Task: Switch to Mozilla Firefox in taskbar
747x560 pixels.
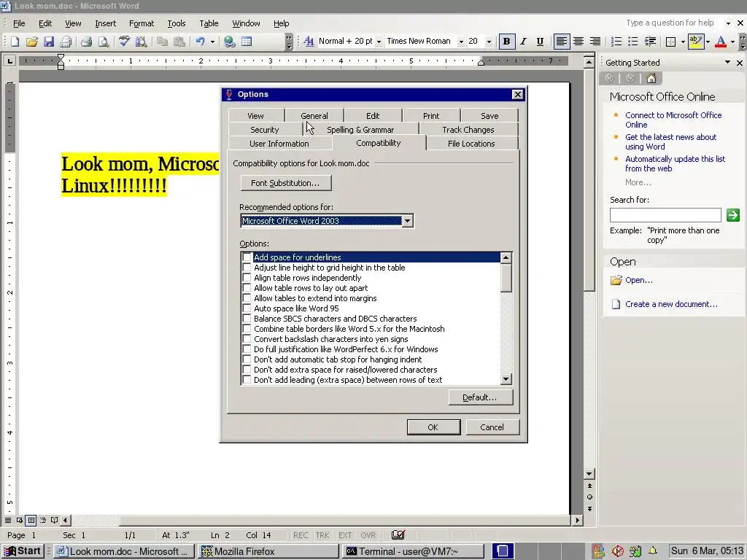Action: pyautogui.click(x=268, y=551)
